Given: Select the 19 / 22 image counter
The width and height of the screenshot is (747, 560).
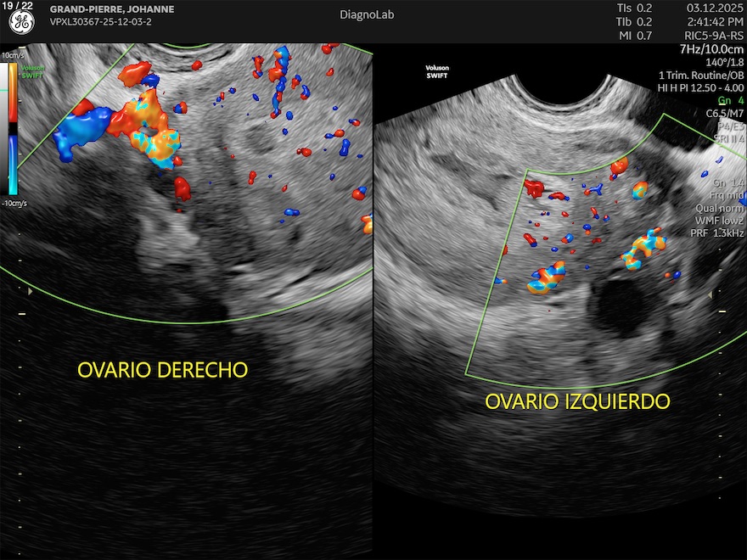Looking at the screenshot, I should pos(18,6).
